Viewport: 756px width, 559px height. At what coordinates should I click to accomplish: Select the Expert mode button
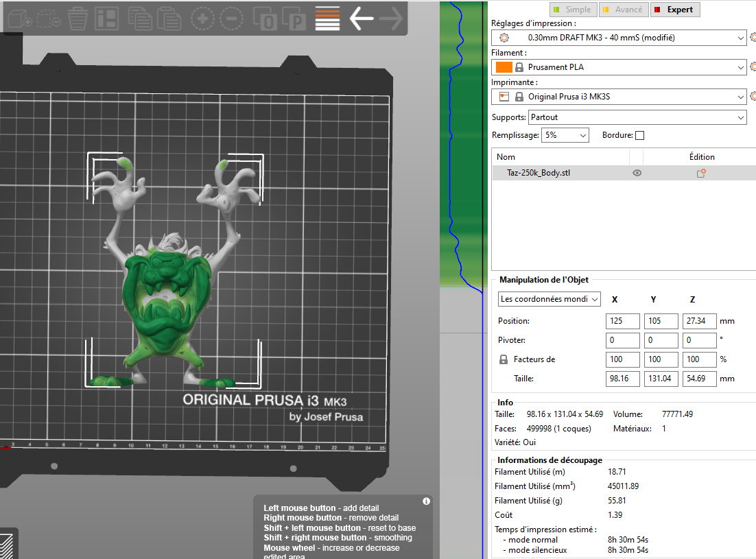(674, 10)
